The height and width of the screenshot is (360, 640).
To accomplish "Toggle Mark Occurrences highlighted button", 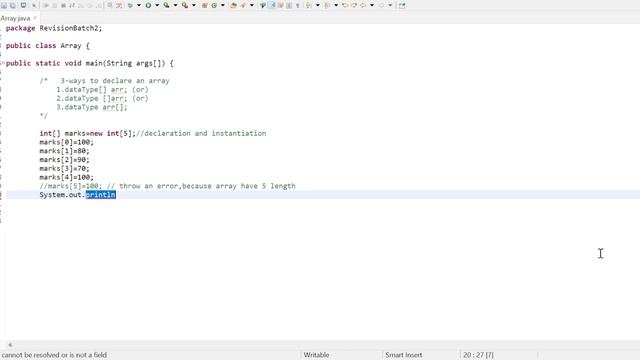I will pos(272,5).
